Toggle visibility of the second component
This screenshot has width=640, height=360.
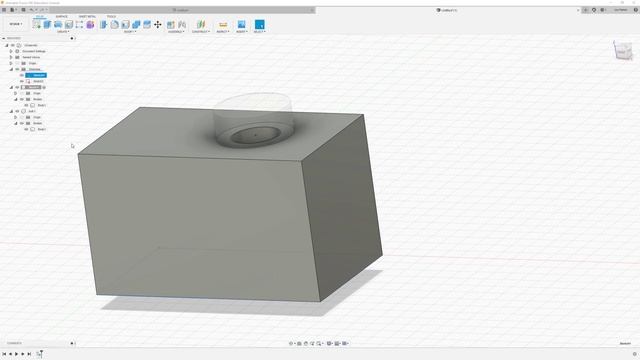pos(17,111)
